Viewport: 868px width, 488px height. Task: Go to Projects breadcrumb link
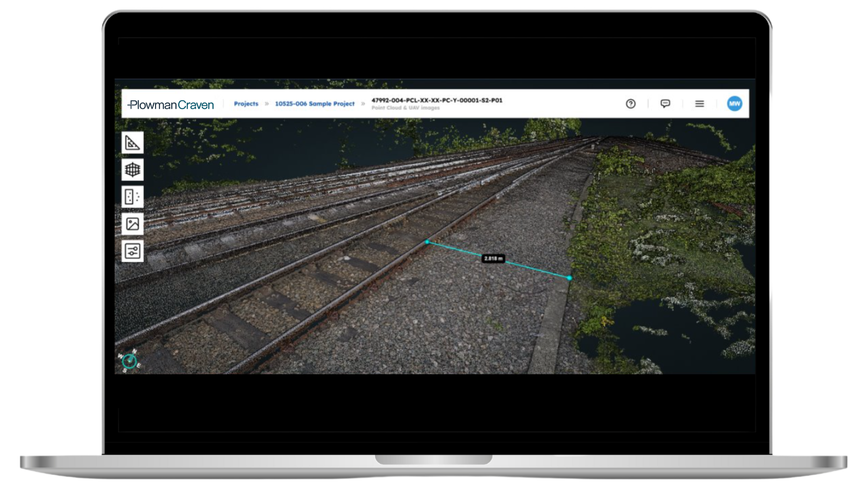tap(246, 104)
